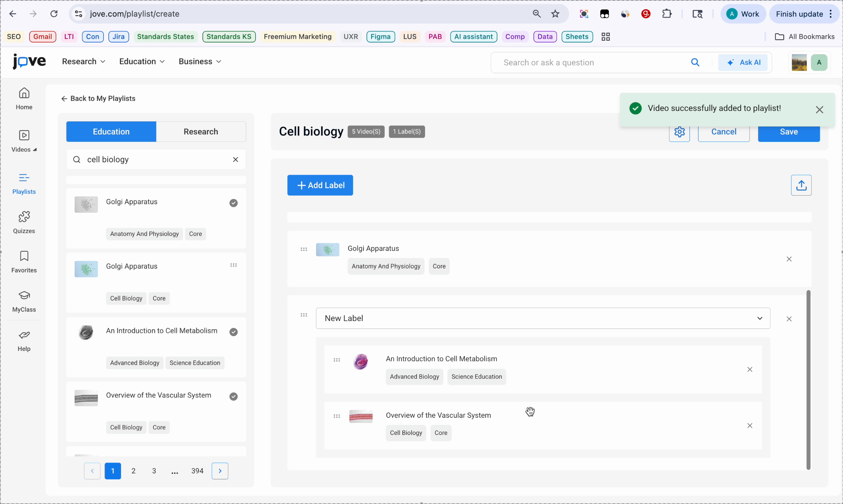Toggle checkmark on Introduction to Cell Metabolism result

point(233,332)
